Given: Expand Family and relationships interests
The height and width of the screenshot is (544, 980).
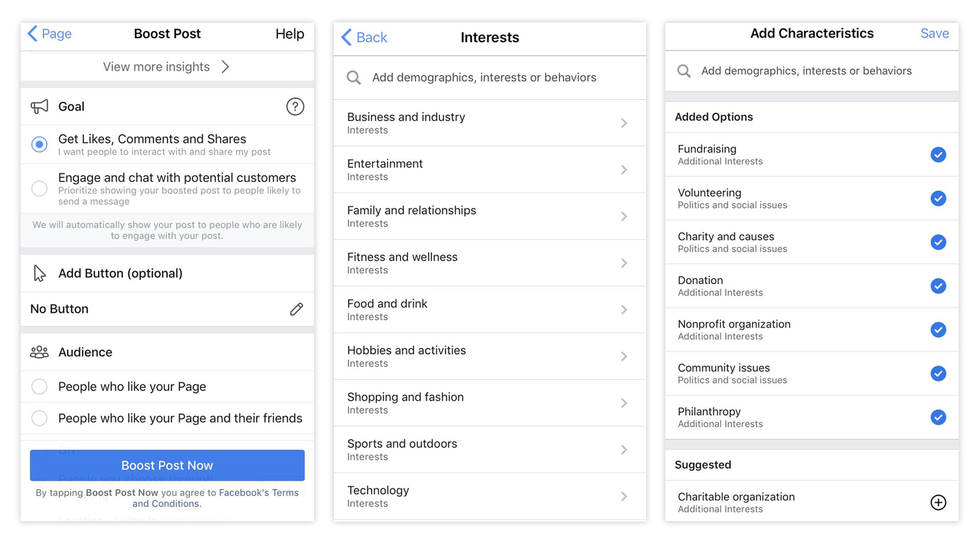Looking at the screenshot, I should click(x=489, y=216).
